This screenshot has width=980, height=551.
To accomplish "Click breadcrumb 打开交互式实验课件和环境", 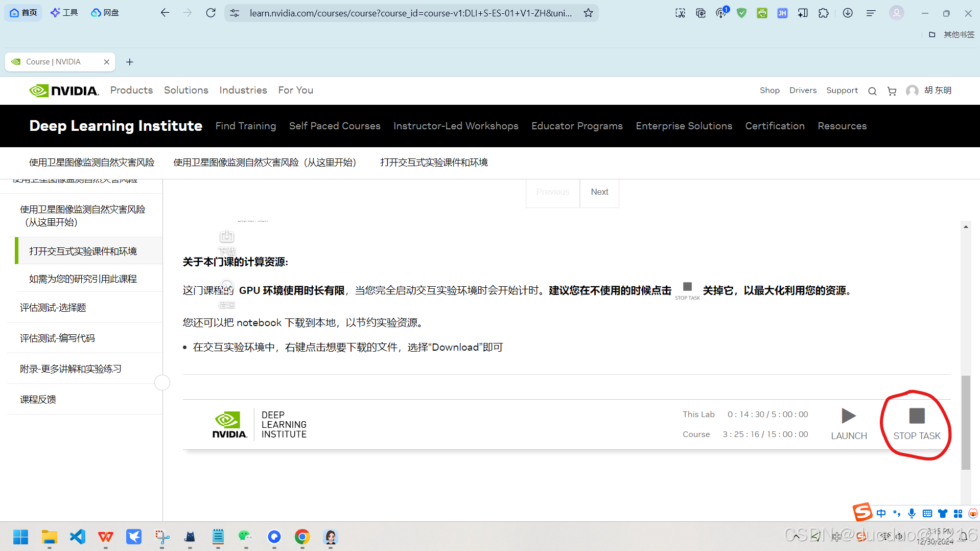I will [434, 163].
